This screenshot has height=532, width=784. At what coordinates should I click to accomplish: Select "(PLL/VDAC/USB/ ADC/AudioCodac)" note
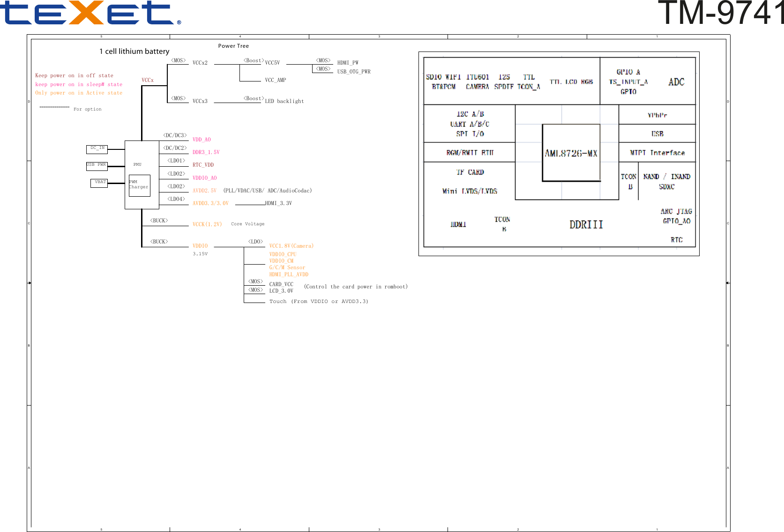(x=268, y=191)
